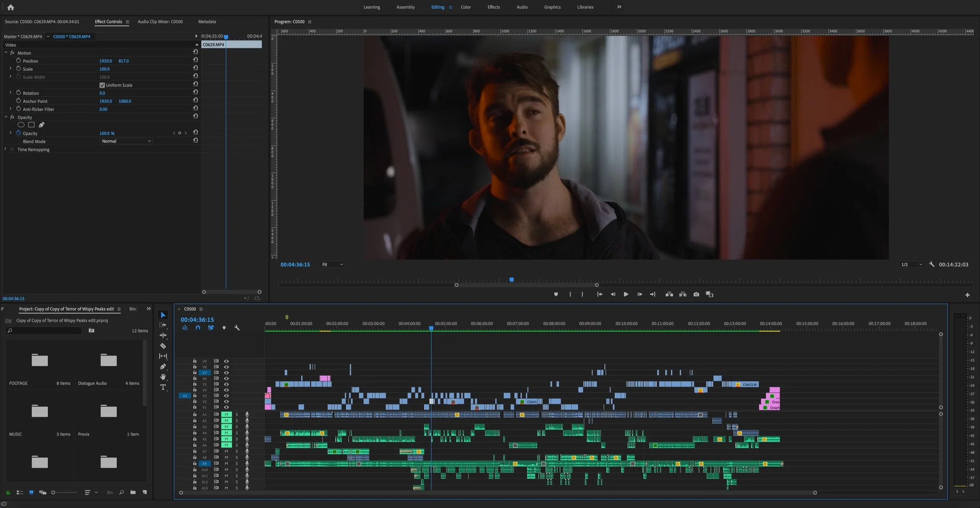Select the Hand tool
The image size is (980, 508).
(x=163, y=377)
